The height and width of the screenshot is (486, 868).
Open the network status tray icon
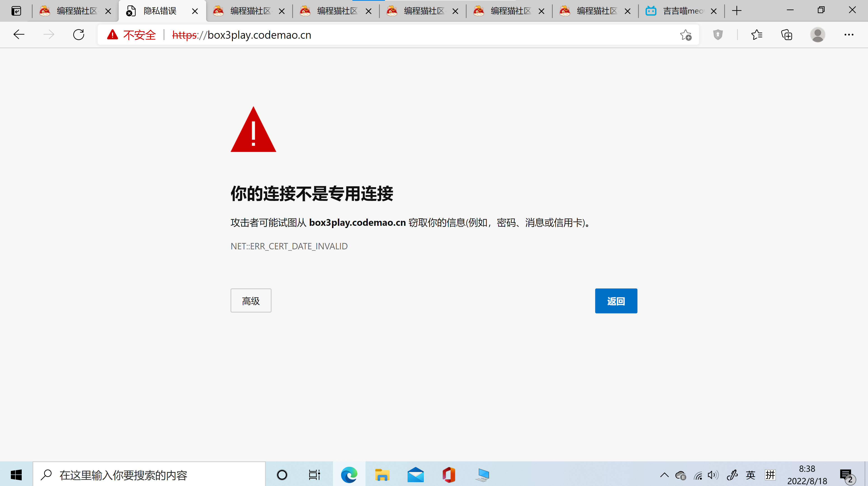pos(698,476)
